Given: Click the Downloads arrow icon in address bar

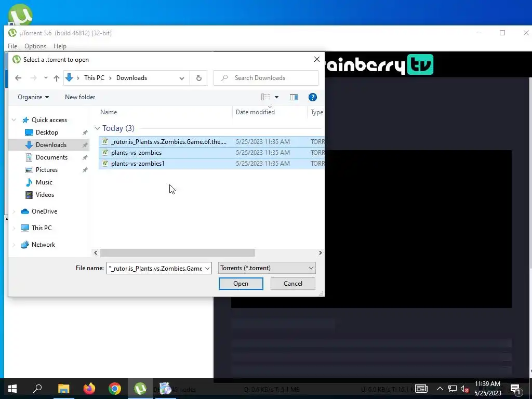Looking at the screenshot, I should [x=69, y=78].
